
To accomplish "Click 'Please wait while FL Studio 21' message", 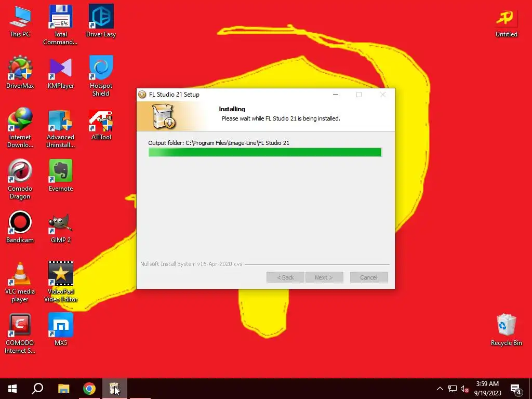I will [281, 118].
